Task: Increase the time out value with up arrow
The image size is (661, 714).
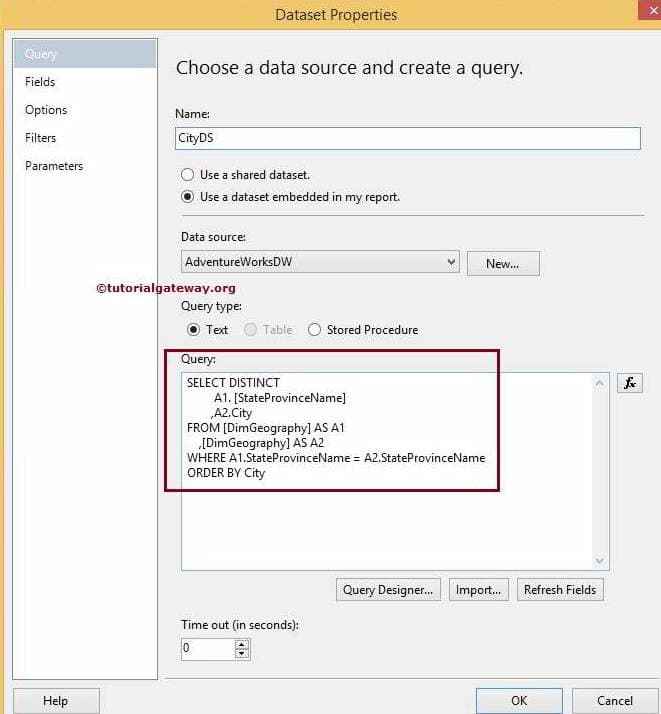Action: [x=242, y=644]
